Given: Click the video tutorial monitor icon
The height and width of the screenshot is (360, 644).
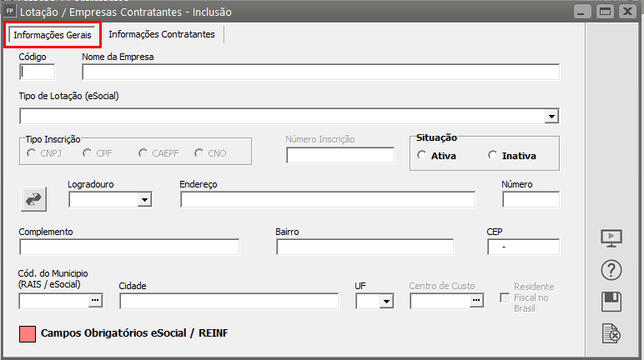Looking at the screenshot, I should tap(612, 237).
